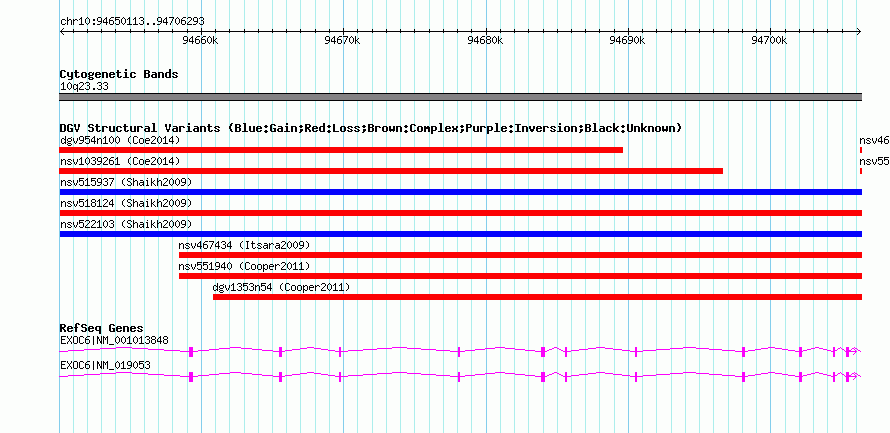Viewport: 890px width, 433px height.
Task: Click the red bar for dgv954n100
Action: pyautogui.click(x=341, y=150)
